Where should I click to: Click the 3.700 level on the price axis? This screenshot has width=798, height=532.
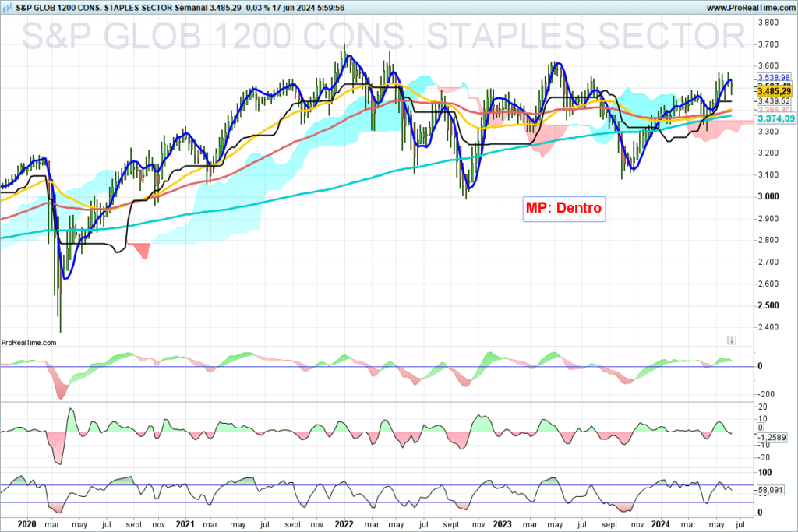pyautogui.click(x=768, y=44)
